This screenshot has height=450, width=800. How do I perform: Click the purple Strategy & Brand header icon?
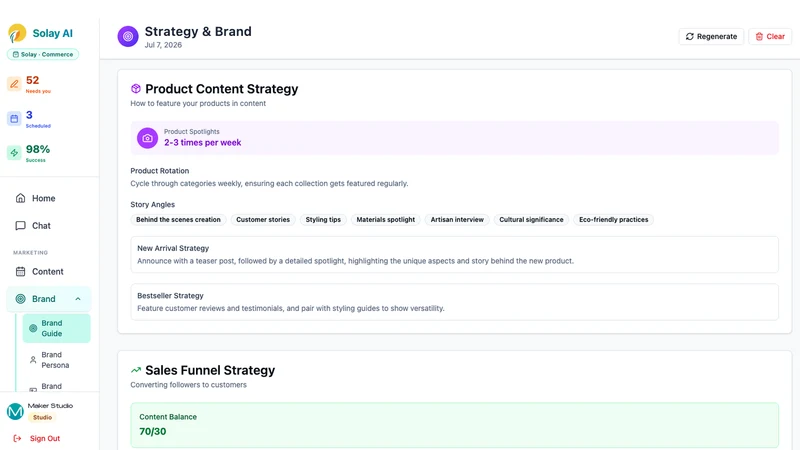point(128,36)
